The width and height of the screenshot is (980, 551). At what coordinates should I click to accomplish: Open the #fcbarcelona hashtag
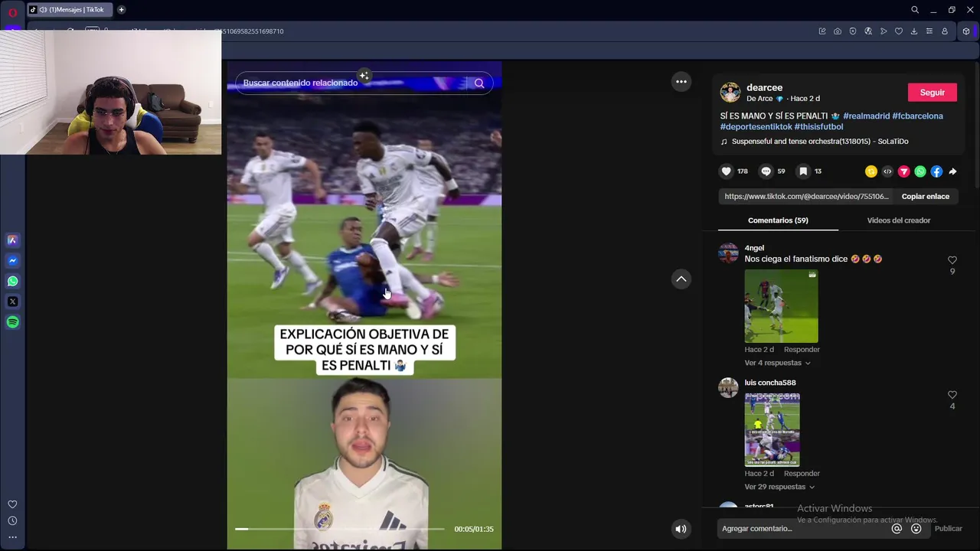point(917,116)
